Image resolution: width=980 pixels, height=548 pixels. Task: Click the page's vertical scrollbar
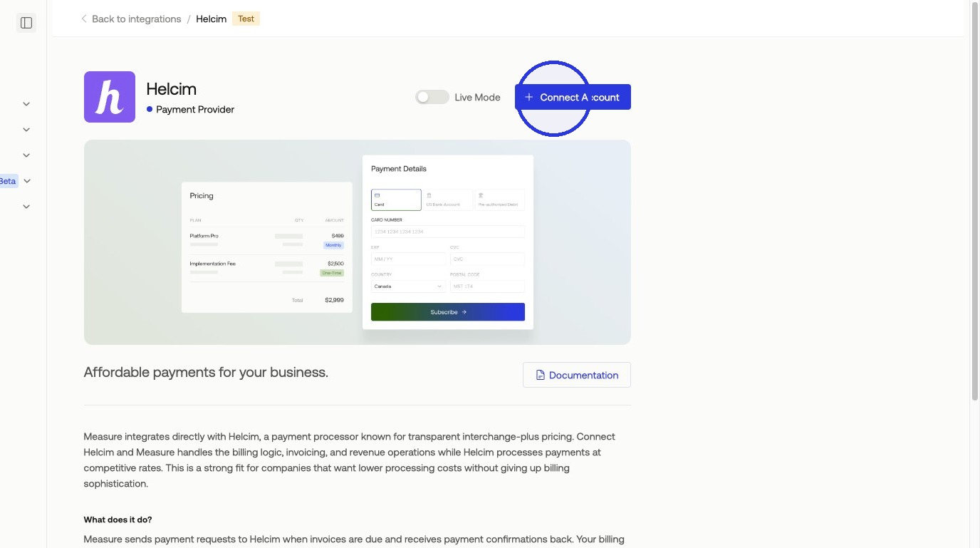tap(975, 200)
